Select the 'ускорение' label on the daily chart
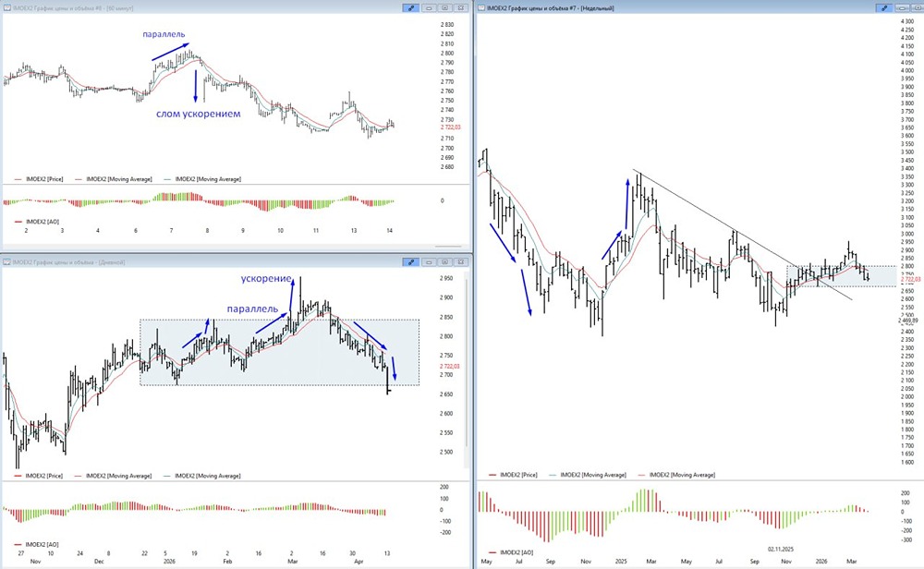This screenshot has height=569, width=924. [x=266, y=279]
